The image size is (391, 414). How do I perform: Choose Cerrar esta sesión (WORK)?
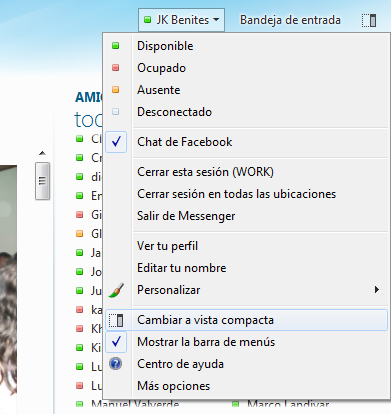point(247,172)
